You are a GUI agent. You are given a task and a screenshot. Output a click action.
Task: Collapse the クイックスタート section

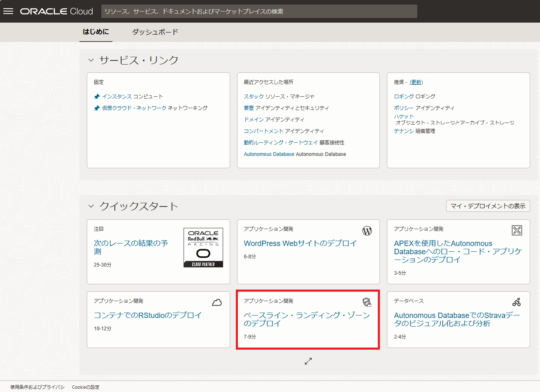point(91,206)
